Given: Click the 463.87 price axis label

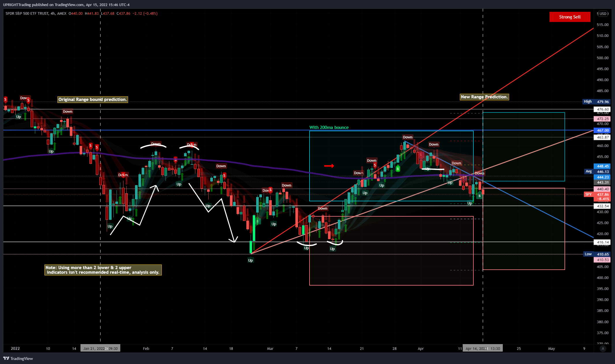Looking at the screenshot, I should coord(602,137).
